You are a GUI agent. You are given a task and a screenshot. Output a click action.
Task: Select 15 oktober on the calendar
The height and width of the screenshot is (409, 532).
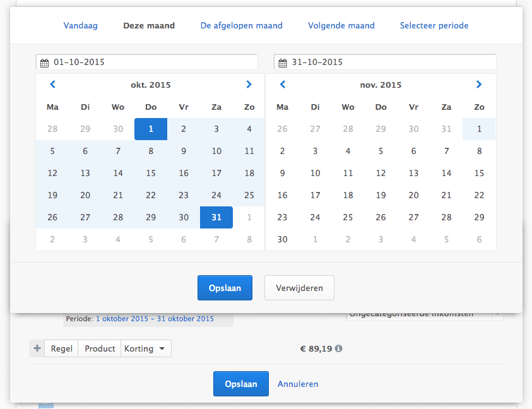click(151, 173)
